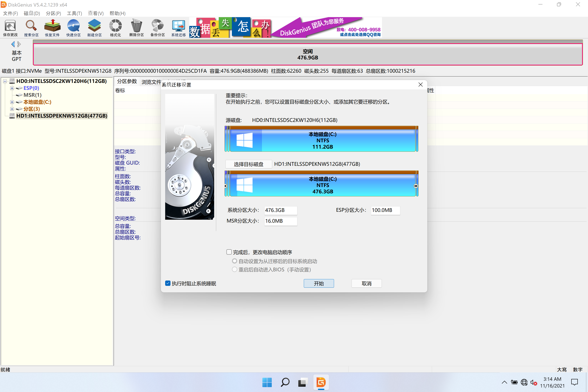The width and height of the screenshot is (588, 392).
Task: Enable 完成后，更改电脑启动顺序 checkbox
Action: [x=229, y=252]
